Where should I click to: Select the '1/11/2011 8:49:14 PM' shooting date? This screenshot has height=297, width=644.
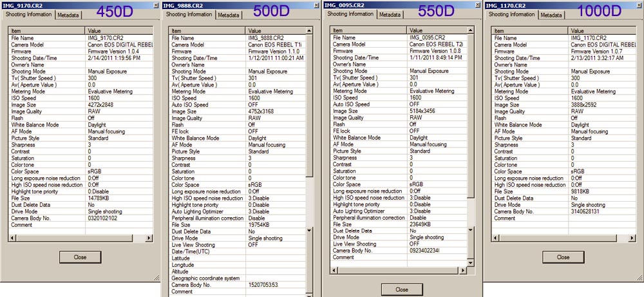click(436, 57)
